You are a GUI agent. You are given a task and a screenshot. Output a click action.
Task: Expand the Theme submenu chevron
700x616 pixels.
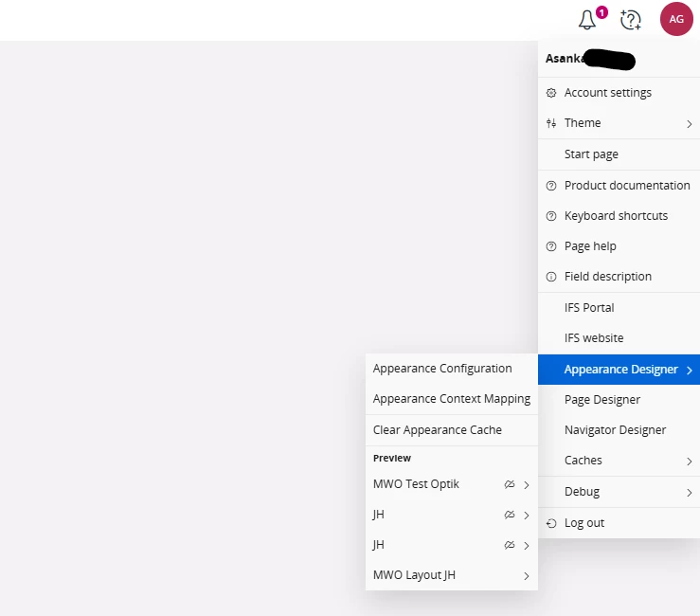point(690,124)
